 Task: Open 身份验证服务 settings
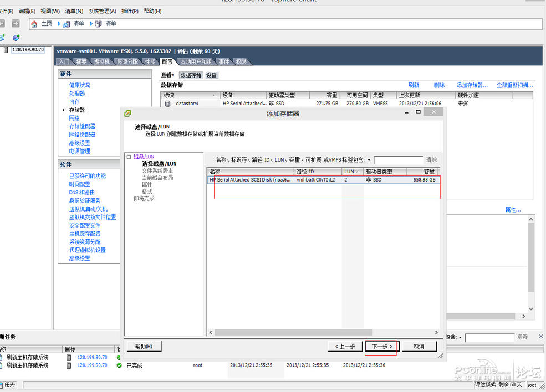click(85, 200)
